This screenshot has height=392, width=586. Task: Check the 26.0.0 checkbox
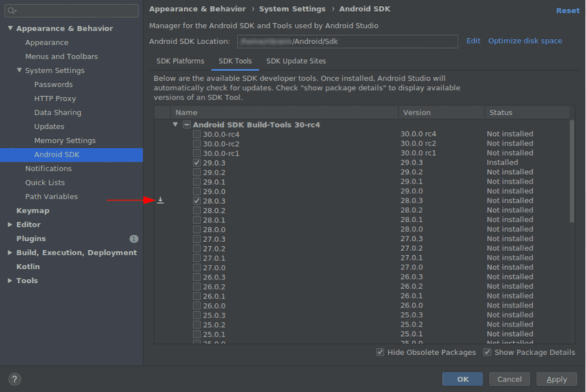(196, 305)
